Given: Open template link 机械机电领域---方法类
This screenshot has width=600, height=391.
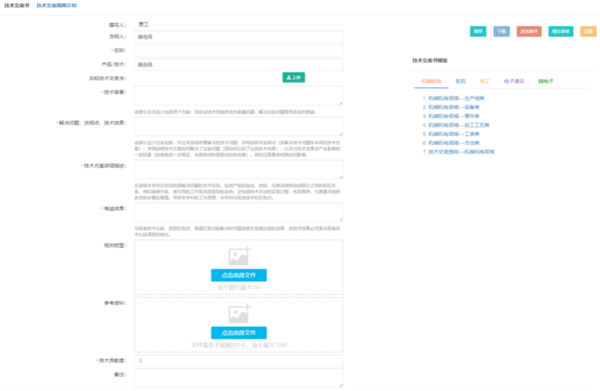Looking at the screenshot, I should click(x=454, y=143).
